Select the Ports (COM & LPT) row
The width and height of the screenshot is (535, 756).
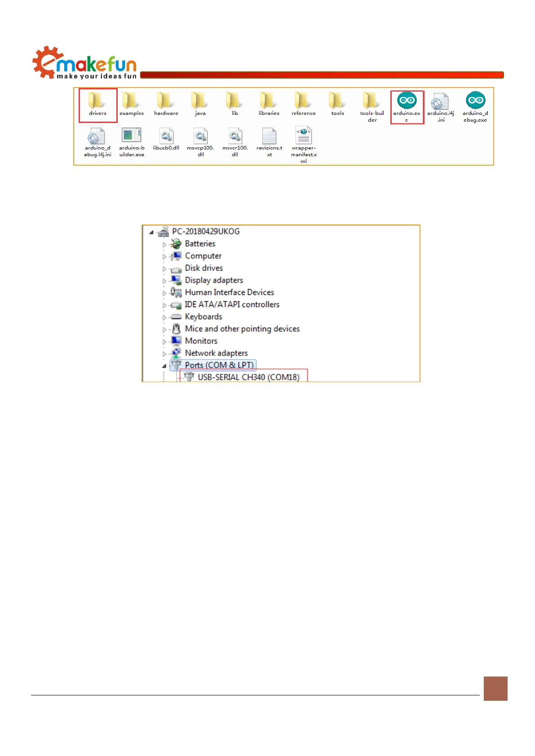[x=220, y=365]
